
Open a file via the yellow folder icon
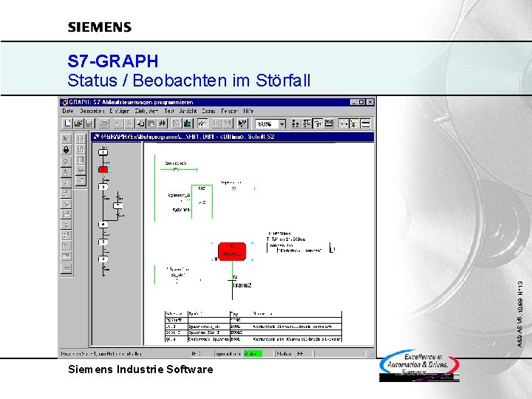tap(78, 123)
